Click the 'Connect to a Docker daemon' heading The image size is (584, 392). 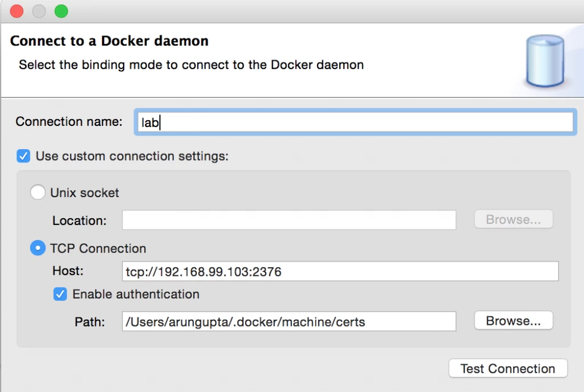[109, 41]
